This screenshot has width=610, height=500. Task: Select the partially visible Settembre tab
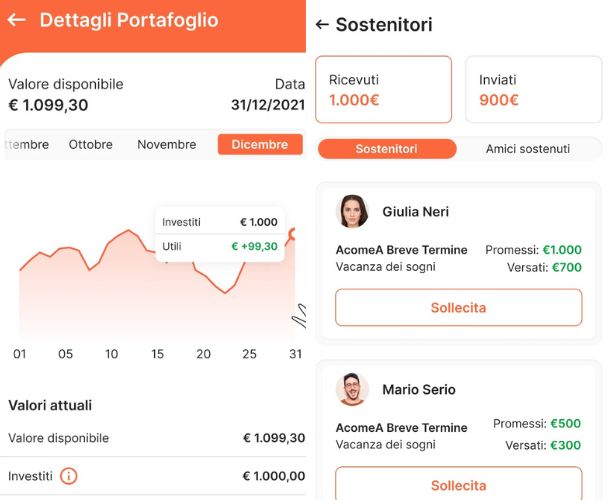pos(26,145)
